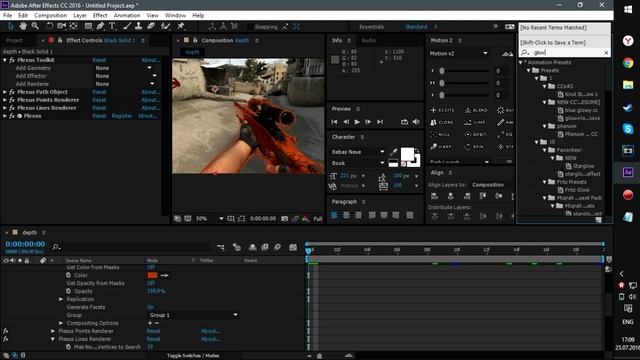Toggle Generate Facets value On
Screen dimensions: 640x360
pos(151,307)
